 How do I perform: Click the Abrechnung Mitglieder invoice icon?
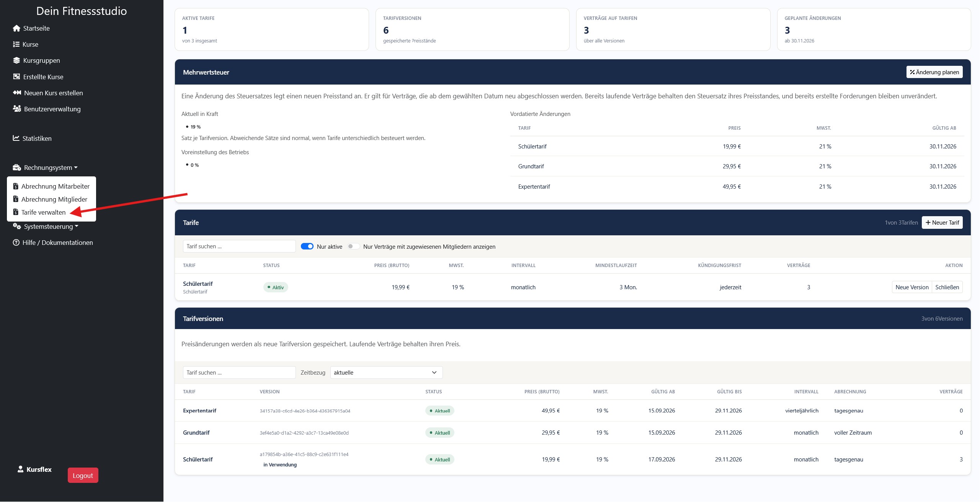(x=16, y=199)
